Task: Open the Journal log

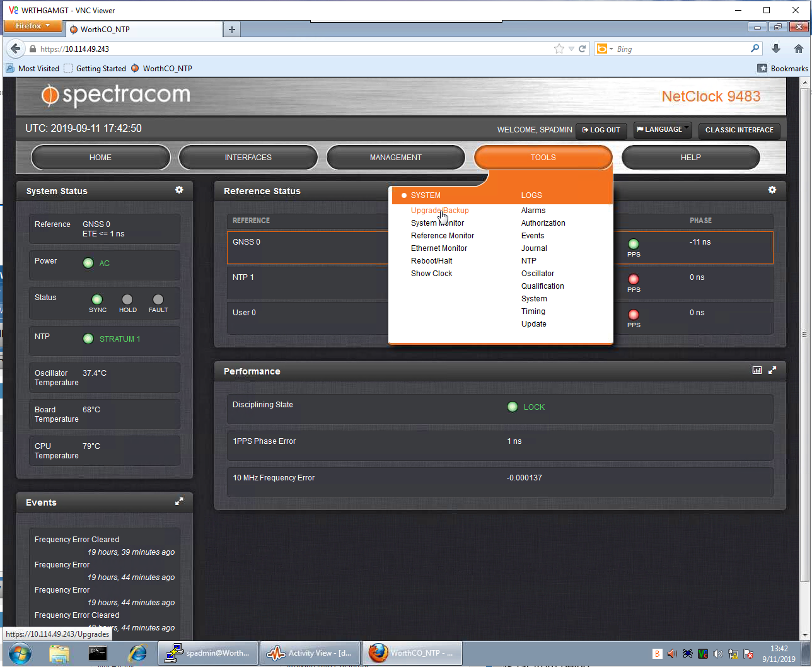Action: [534, 248]
